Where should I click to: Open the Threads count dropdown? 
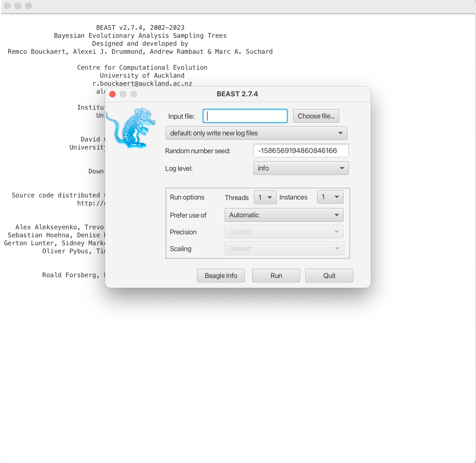coord(265,197)
